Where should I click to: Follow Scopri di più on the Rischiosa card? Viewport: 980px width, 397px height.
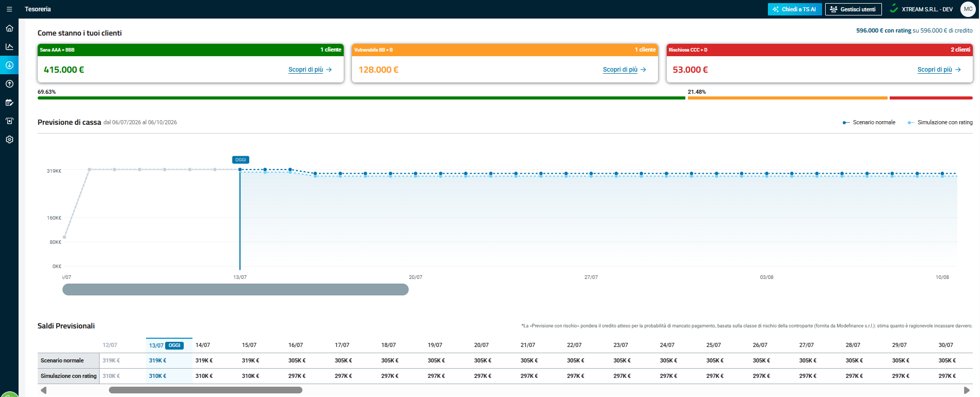pyautogui.click(x=939, y=70)
